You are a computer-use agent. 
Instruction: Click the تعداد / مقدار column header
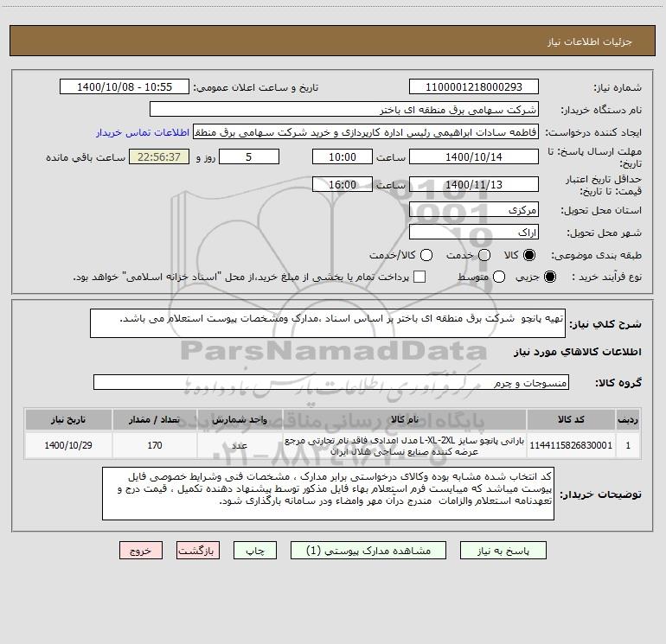point(155,419)
